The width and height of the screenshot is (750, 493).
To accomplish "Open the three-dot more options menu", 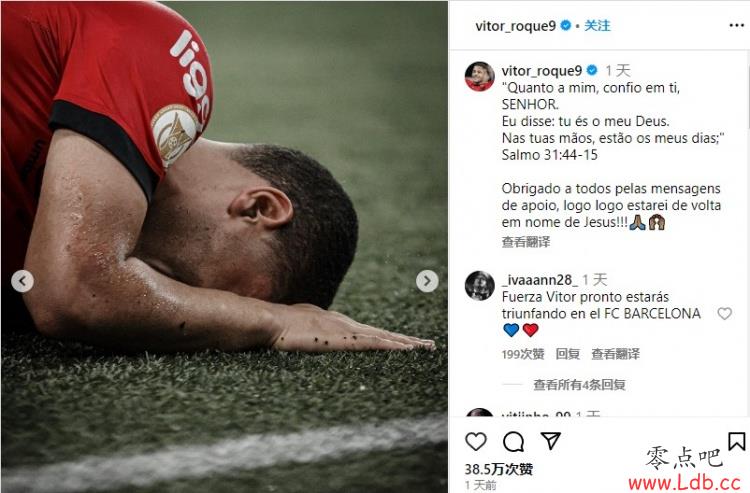I will click(x=737, y=26).
